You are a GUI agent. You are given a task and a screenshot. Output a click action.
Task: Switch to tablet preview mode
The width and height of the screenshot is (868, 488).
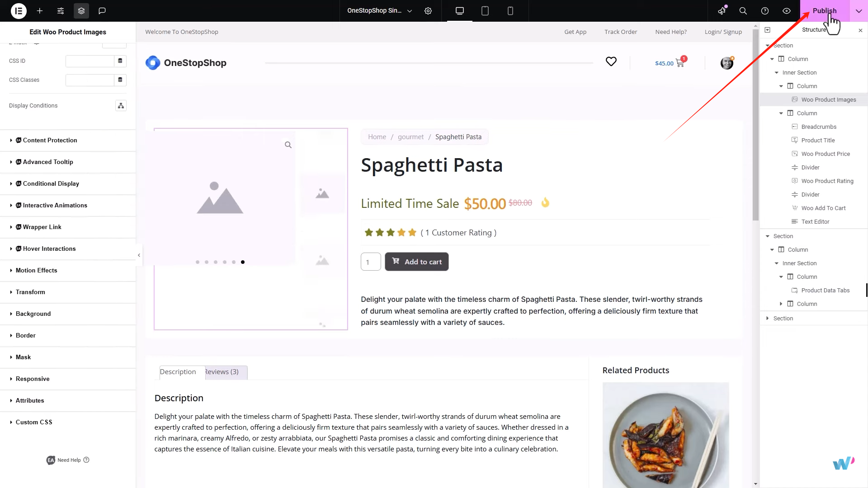[x=485, y=11]
